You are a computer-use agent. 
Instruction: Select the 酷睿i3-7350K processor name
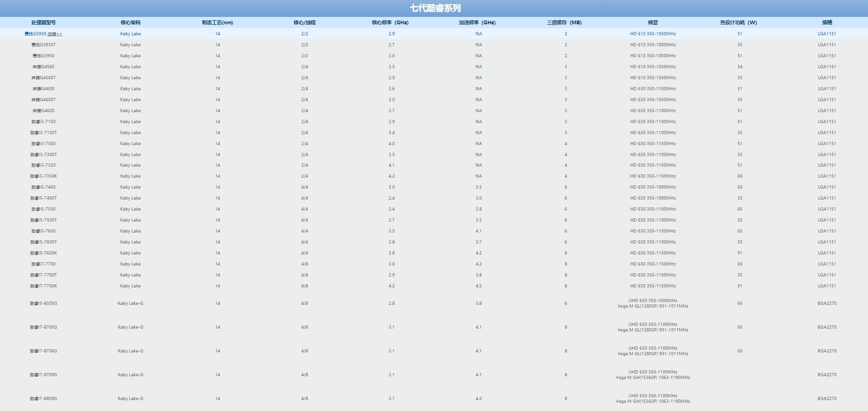pyautogui.click(x=43, y=176)
